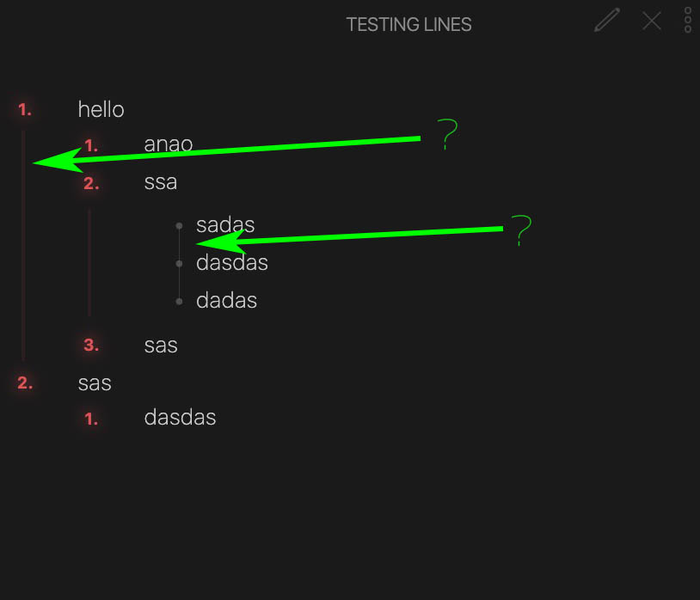Click the bullet dot beside 'dadas'

click(179, 302)
